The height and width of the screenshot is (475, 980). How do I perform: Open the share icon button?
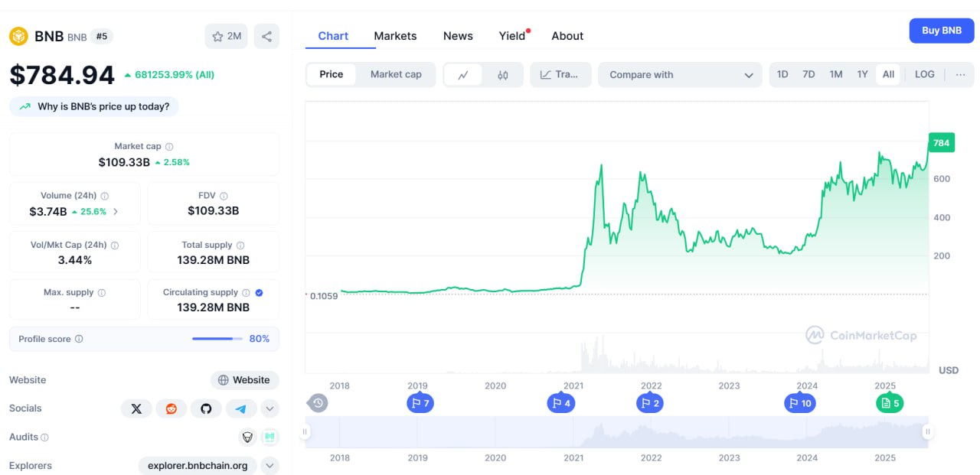tap(266, 36)
